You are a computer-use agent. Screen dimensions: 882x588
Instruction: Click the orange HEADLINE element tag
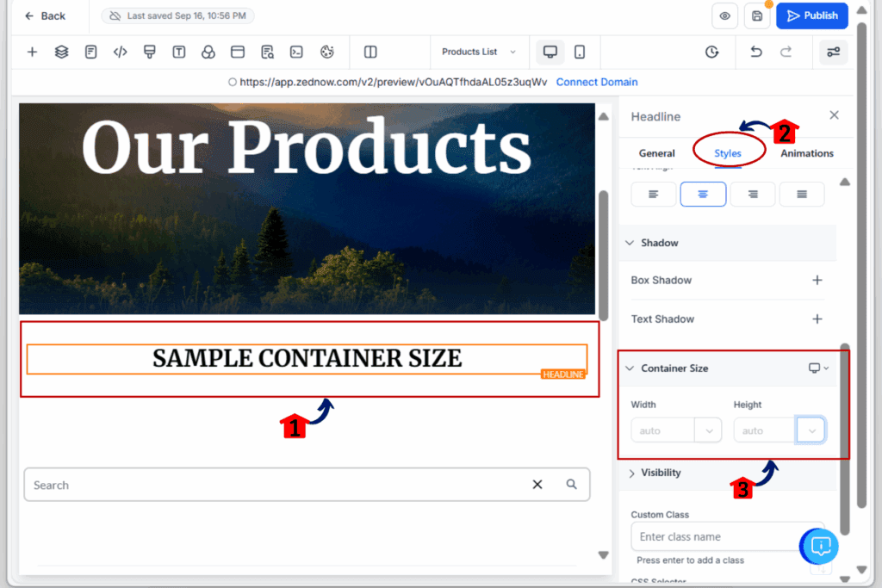(x=562, y=374)
